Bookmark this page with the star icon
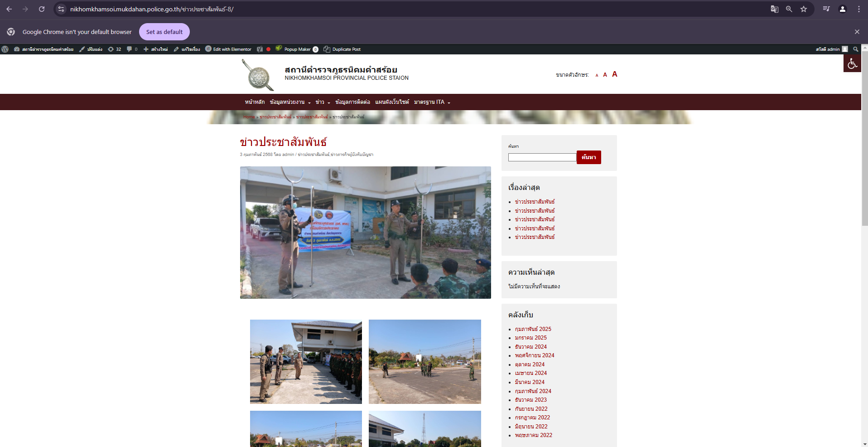 click(803, 9)
